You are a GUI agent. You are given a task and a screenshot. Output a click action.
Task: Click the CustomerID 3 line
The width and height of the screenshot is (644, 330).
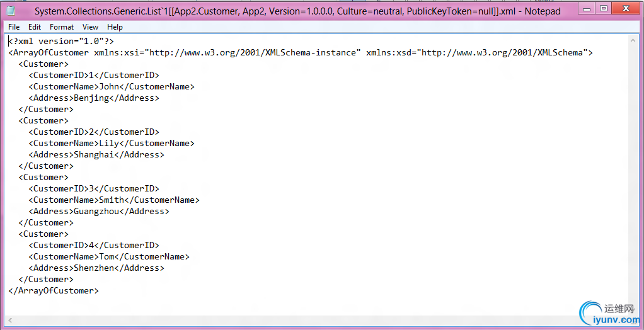94,189
